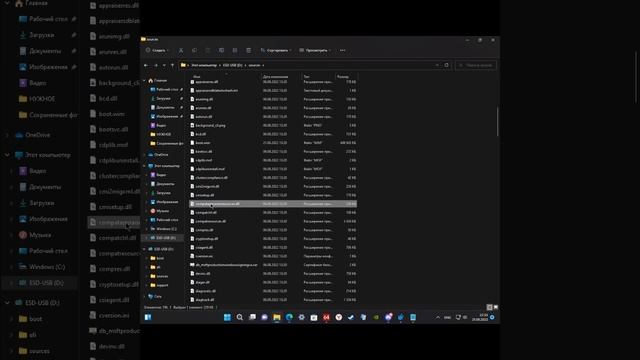Click the Cut scissors icon in Explorer toolbar
The image size is (640, 360).
click(x=181, y=50)
